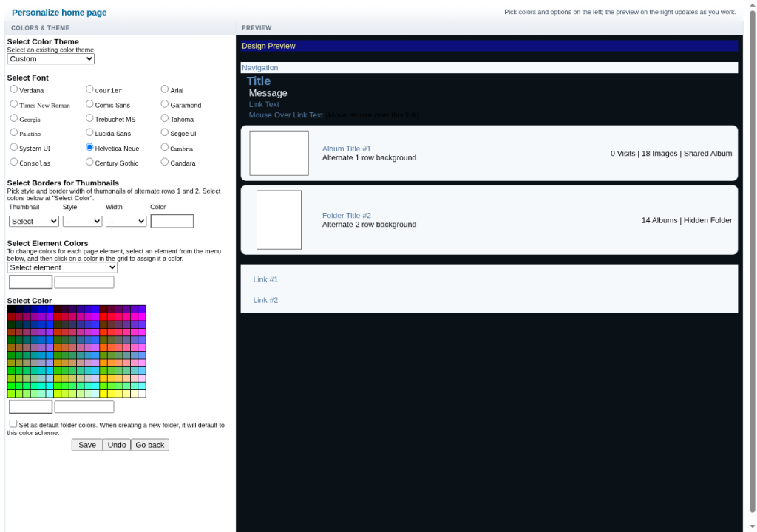The image size is (757, 532).
Task: Click '14 Albums | Hidden Folder' text
Action: point(687,220)
